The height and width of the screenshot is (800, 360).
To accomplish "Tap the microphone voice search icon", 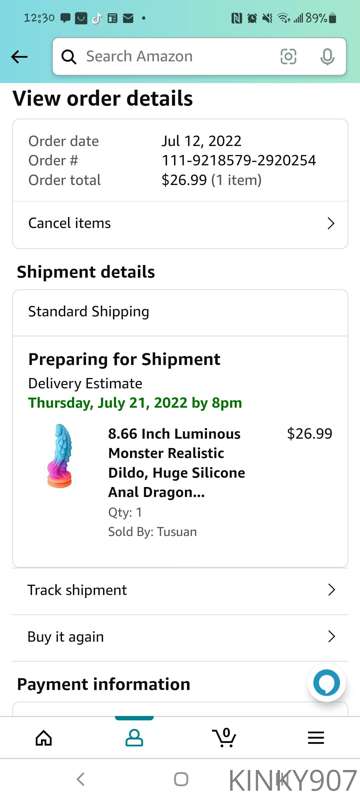I will click(x=327, y=57).
